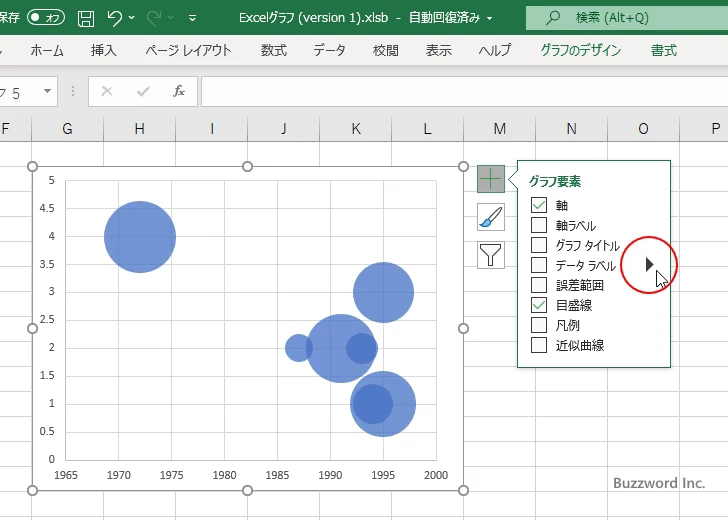The image size is (728, 520).
Task: Select column H header
Action: point(139,129)
